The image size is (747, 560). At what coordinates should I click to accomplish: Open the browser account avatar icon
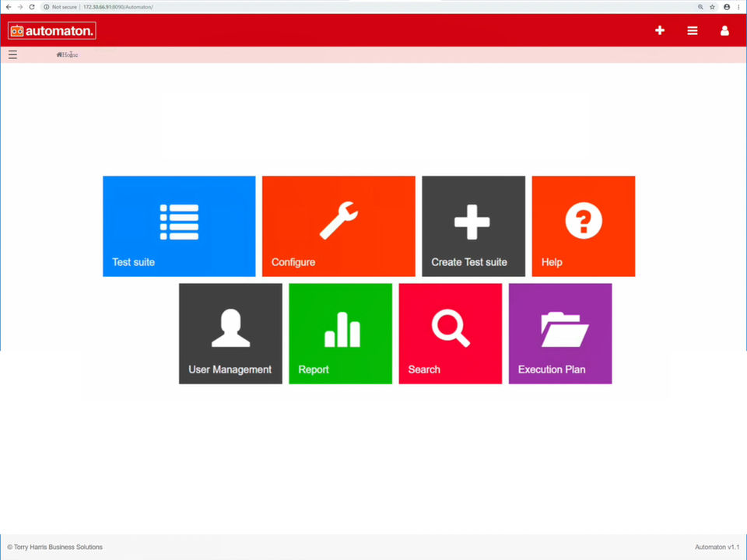[x=727, y=7]
